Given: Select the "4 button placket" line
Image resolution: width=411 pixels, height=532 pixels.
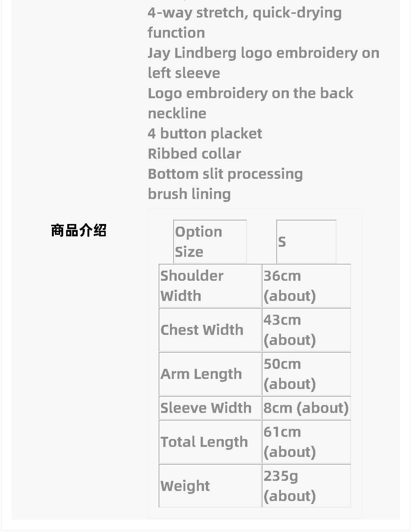Looking at the screenshot, I should tap(205, 133).
